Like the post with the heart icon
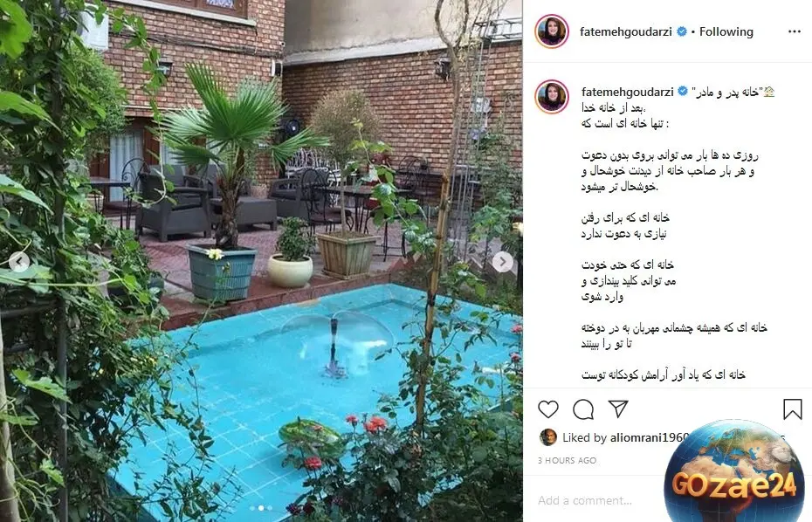Viewport: 812px width, 522px height. 548,409
